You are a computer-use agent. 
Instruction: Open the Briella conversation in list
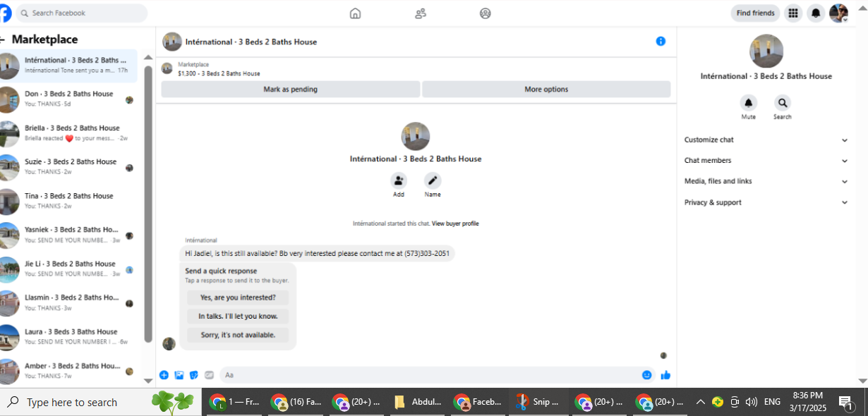[x=68, y=133]
